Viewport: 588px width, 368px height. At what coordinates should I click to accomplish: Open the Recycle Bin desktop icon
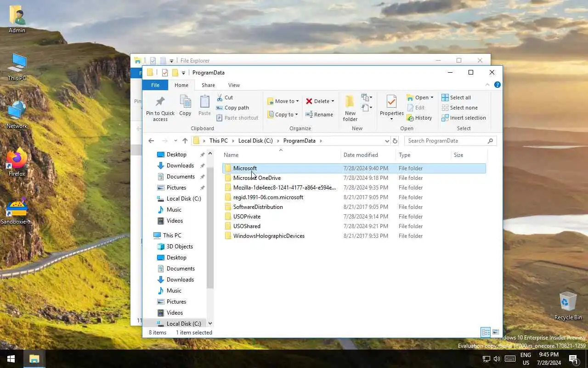pyautogui.click(x=568, y=305)
